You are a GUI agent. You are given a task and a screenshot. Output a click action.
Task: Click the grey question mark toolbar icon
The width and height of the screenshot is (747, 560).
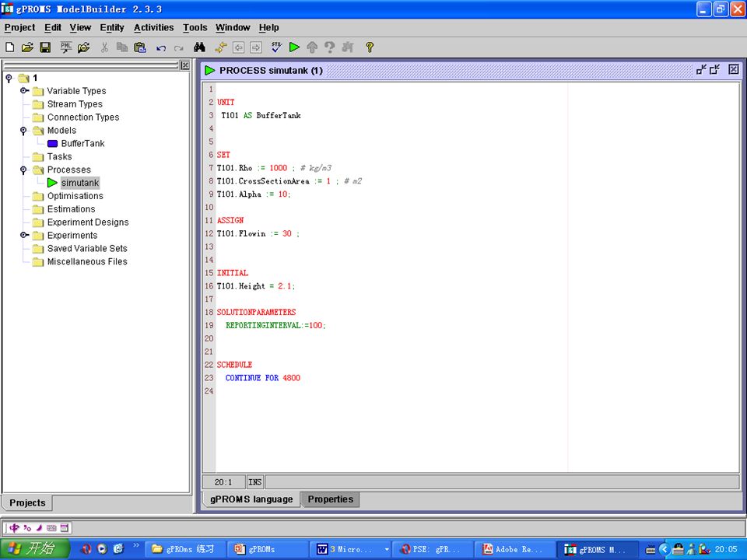329,47
